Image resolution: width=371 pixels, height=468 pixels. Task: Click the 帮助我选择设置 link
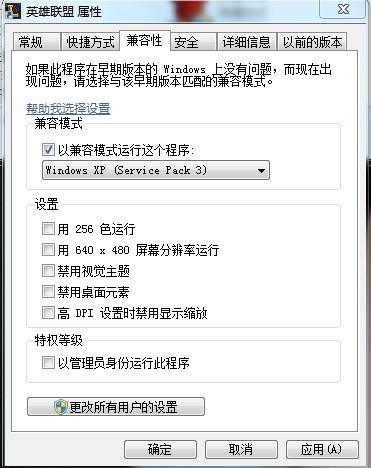click(68, 109)
